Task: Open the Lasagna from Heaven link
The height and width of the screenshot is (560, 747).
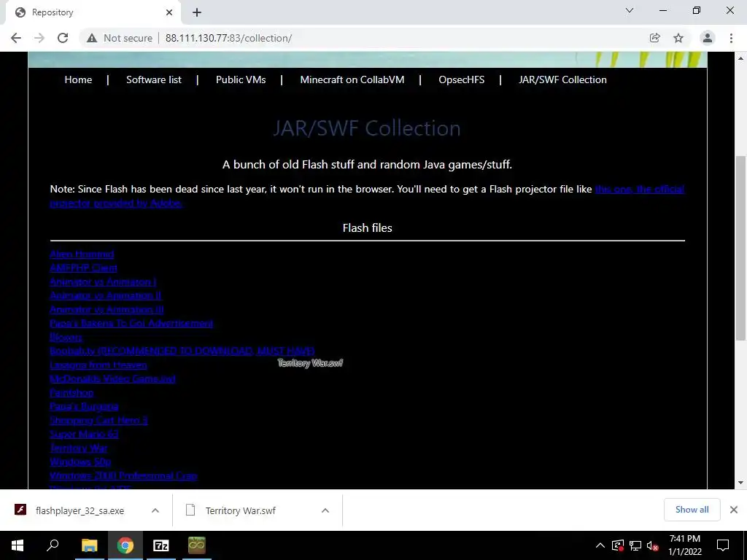Action: pos(98,365)
